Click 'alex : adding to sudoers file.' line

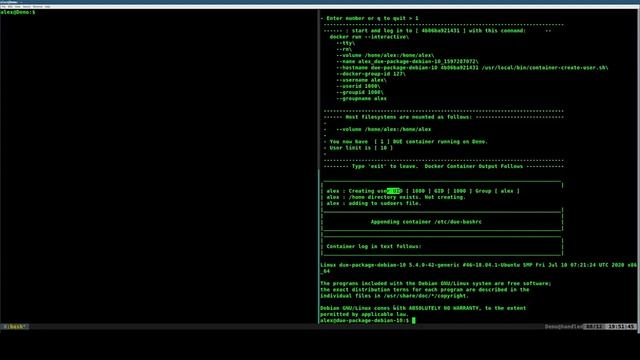tap(373, 203)
